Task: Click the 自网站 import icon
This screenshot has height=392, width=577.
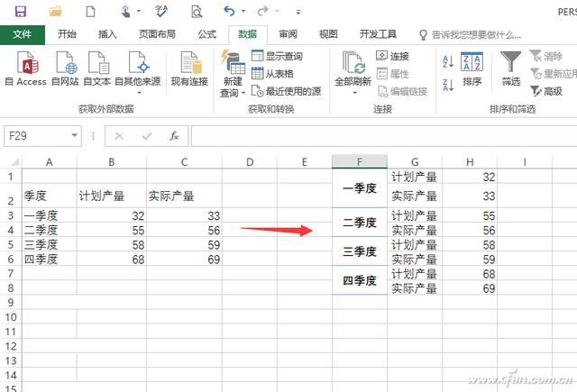Action: [x=65, y=68]
